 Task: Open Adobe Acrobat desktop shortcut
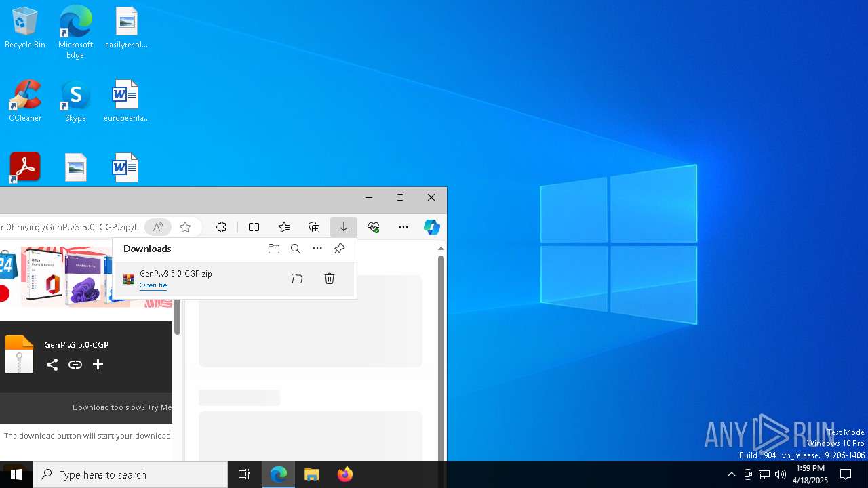tap(25, 167)
